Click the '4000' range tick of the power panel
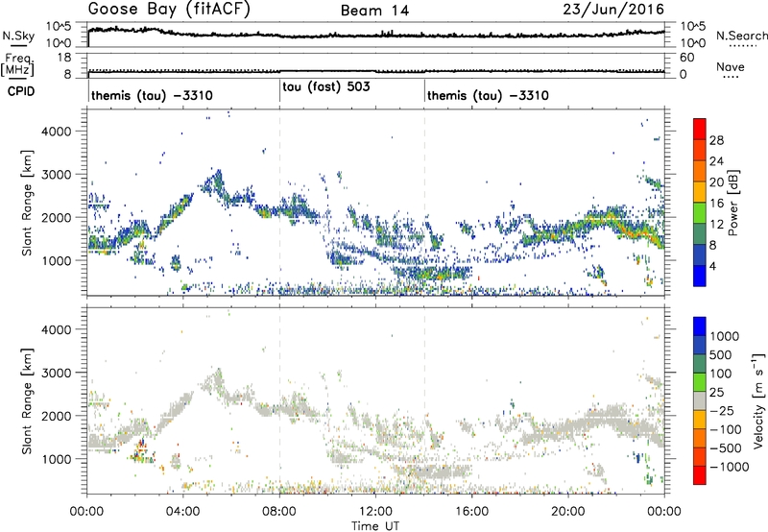Viewport: 768px width, 532px height. [56, 132]
